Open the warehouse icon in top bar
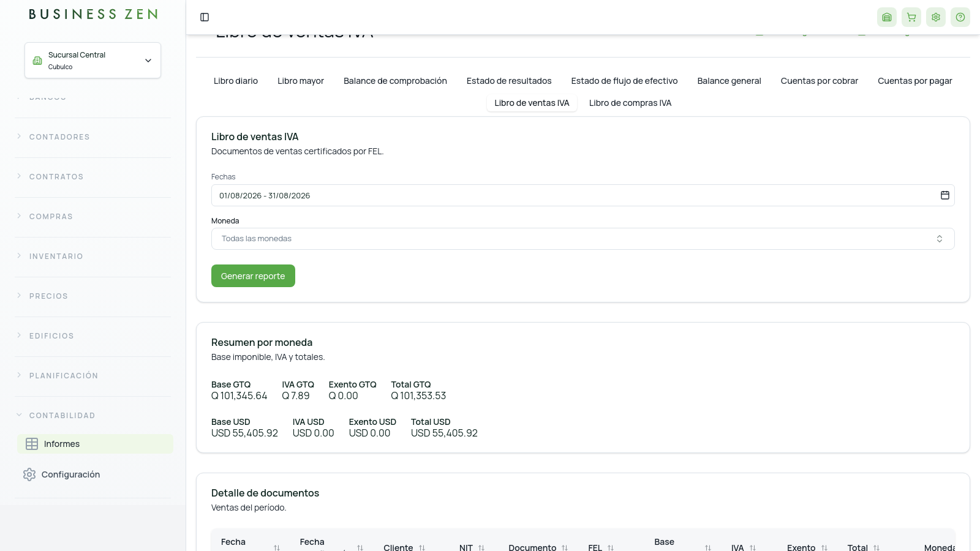Screen dimensions: 980x551 [887, 17]
